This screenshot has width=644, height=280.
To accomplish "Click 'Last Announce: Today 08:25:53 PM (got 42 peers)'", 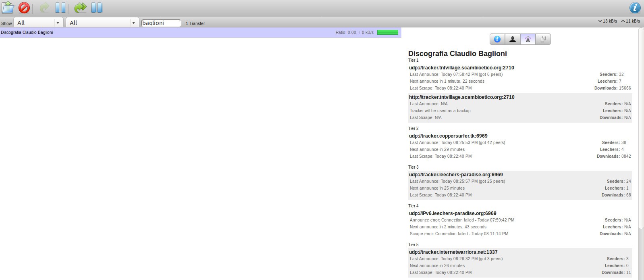I will 457,143.
